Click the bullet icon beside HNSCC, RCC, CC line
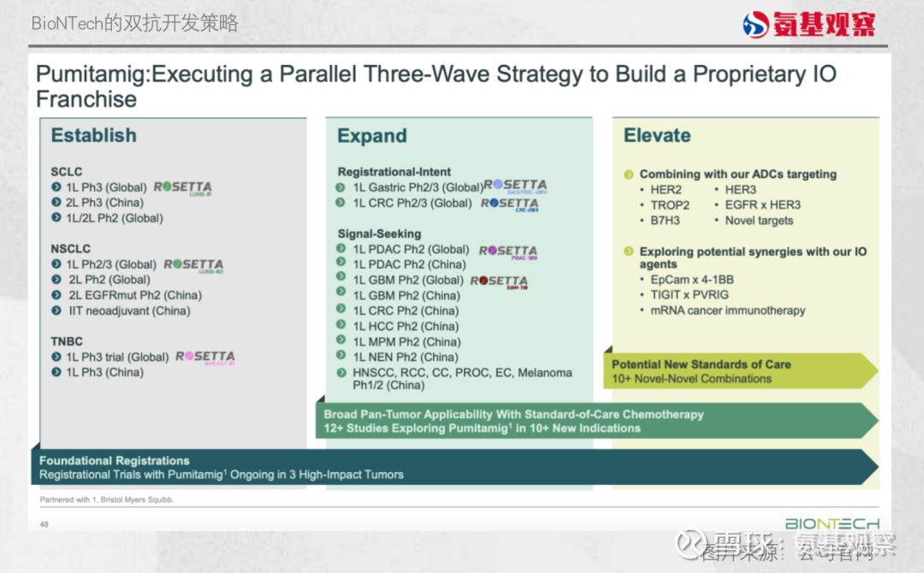Viewport: 924px width, 573px height. tap(341, 373)
